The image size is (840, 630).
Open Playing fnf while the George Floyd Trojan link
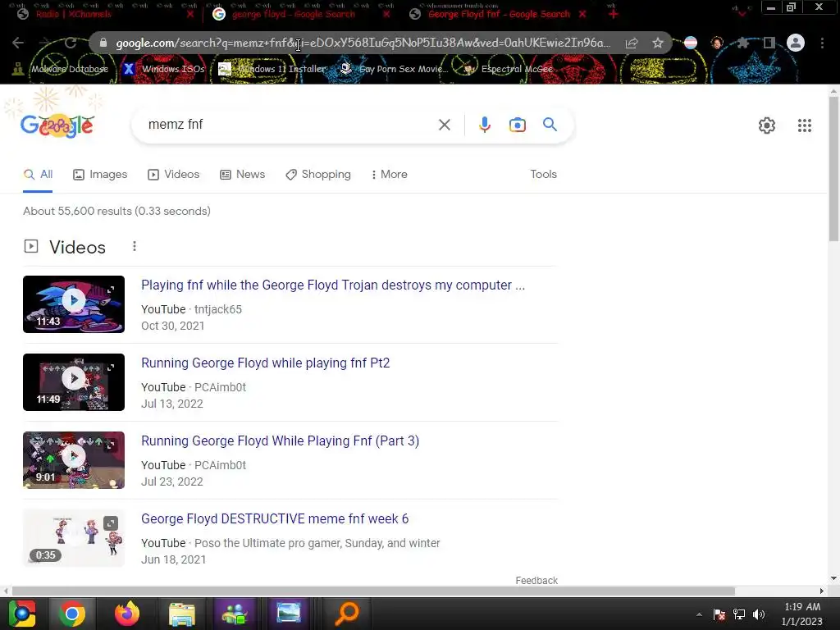333,285
